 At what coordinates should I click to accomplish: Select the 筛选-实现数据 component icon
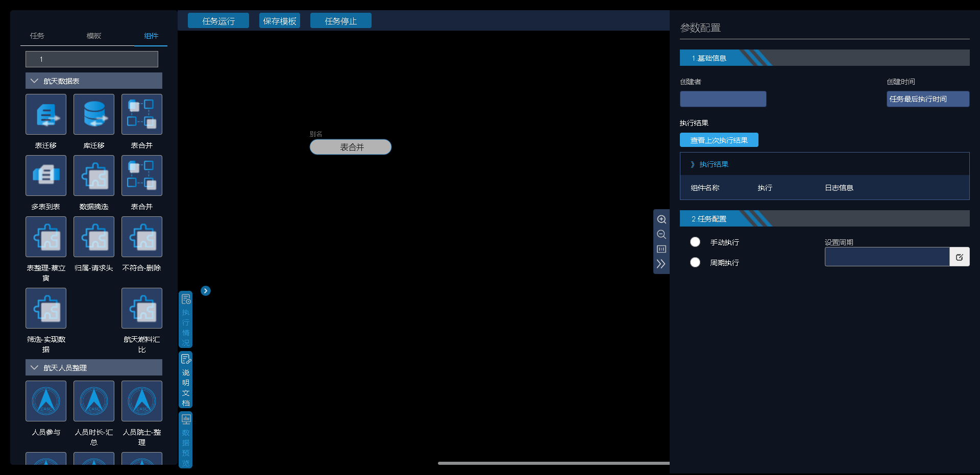pos(46,308)
